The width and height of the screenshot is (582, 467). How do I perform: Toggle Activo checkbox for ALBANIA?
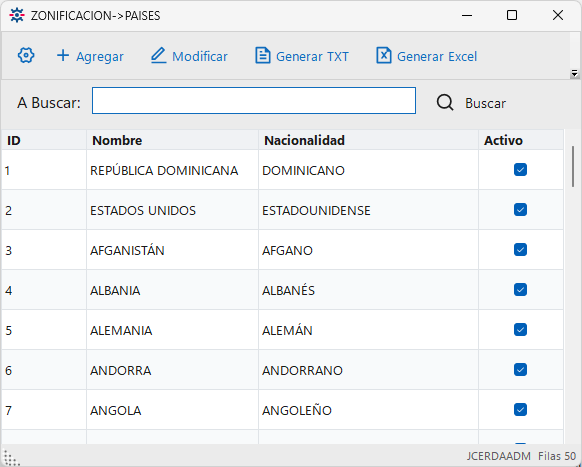coord(520,290)
